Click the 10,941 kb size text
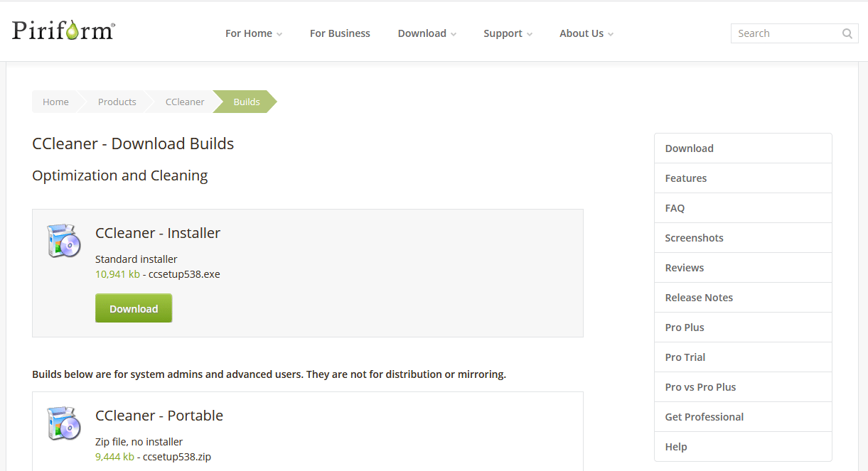Screen dimensions: 868x471 pos(117,274)
